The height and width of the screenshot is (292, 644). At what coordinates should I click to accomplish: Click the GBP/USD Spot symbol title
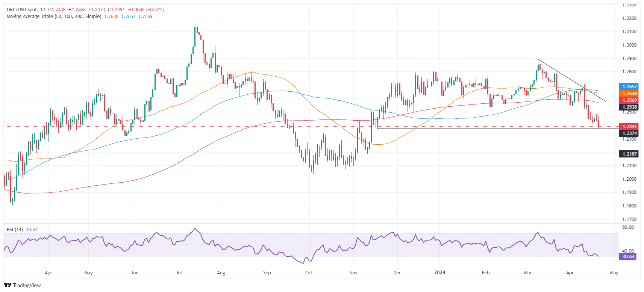pos(22,10)
